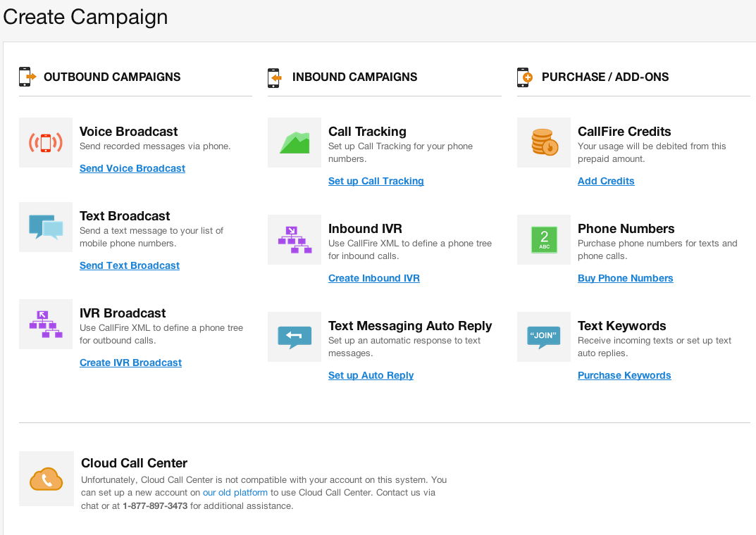This screenshot has width=756, height=535.
Task: Click the Cloud Call Center heading
Action: click(x=134, y=463)
